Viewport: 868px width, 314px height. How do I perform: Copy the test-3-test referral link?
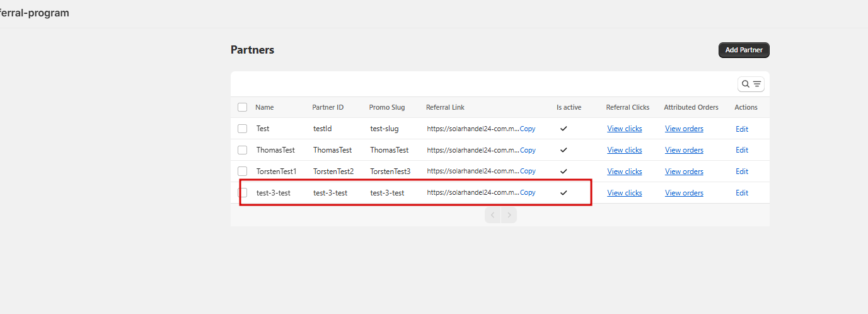528,193
